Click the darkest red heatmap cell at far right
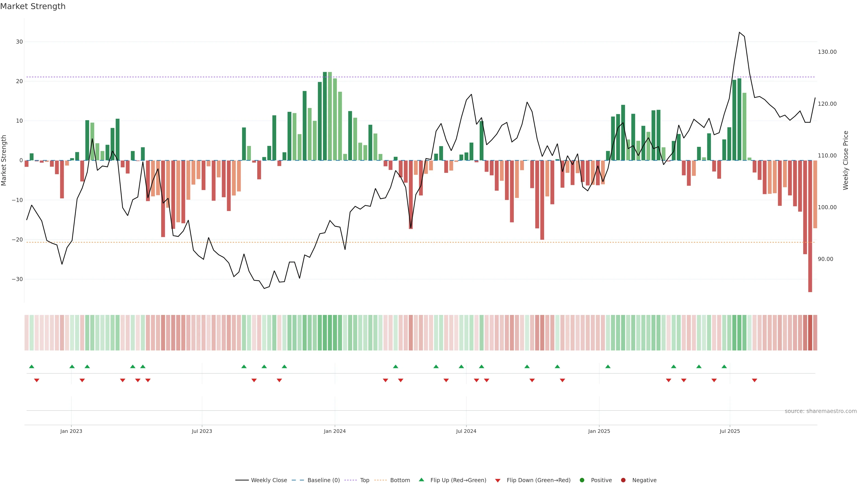 pyautogui.click(x=810, y=333)
